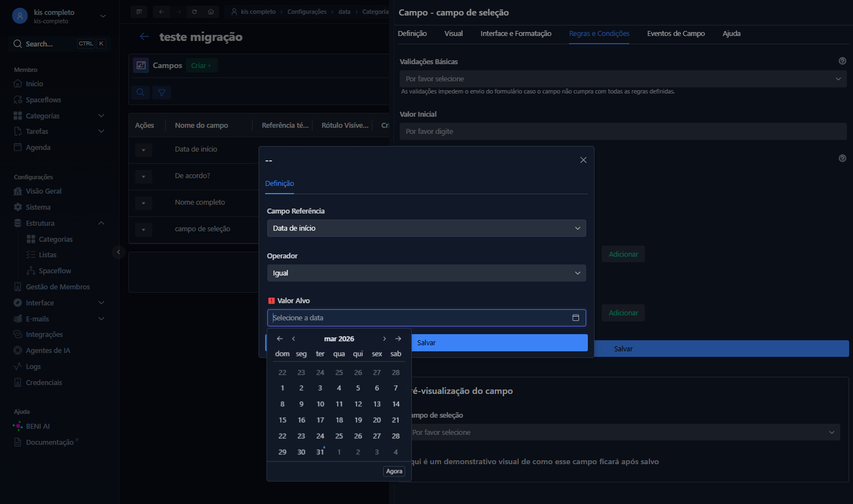Viewport: 853px width, 504px height.
Task: Go to next month in date picker
Action: (384, 339)
